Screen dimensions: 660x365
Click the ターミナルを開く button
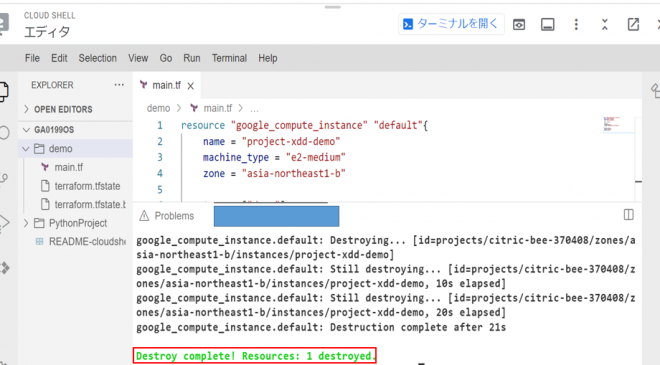[x=451, y=24]
